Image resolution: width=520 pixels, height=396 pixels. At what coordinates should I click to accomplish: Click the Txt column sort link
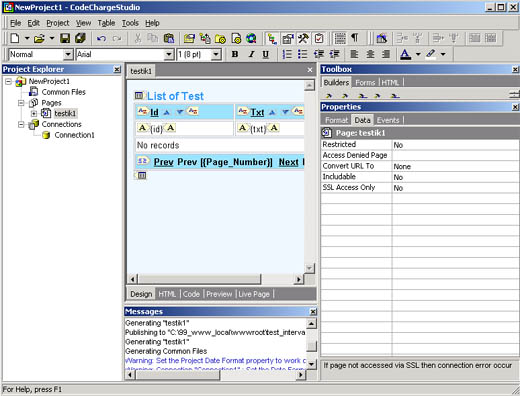[257, 112]
